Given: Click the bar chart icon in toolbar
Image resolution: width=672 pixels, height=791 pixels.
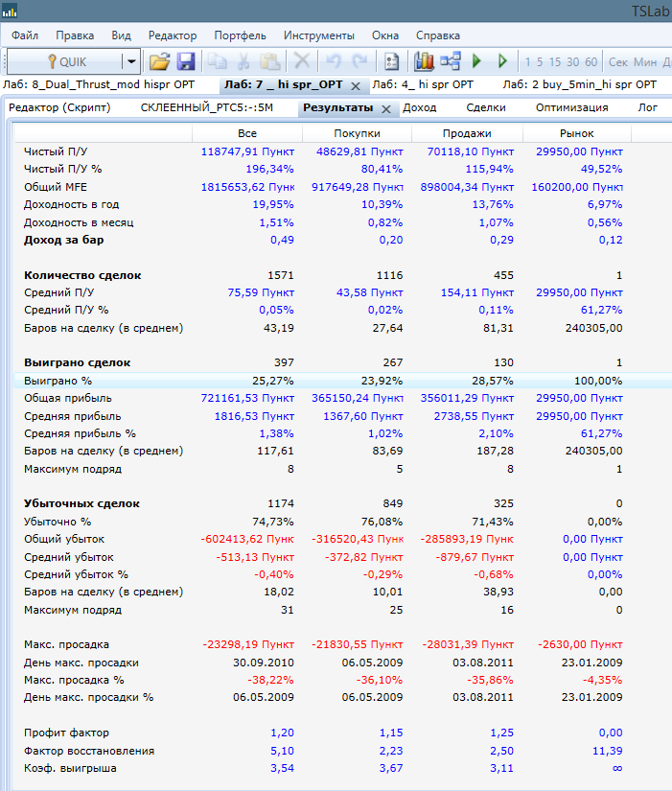Looking at the screenshot, I should (x=424, y=61).
